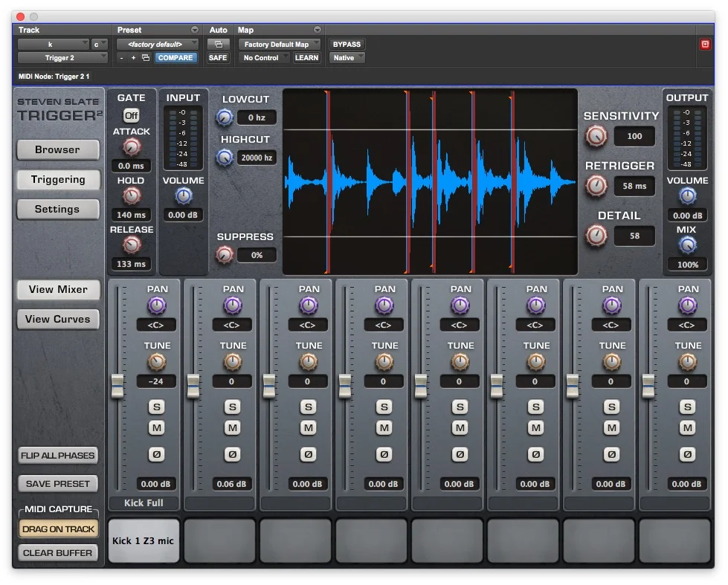
Task: Switch to the Triggering page
Action: coord(58,179)
